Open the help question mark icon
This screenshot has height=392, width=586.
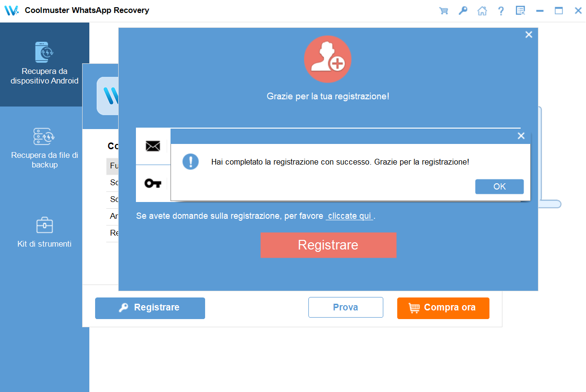(x=501, y=11)
